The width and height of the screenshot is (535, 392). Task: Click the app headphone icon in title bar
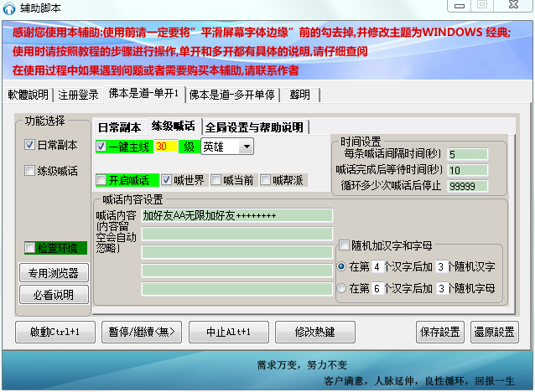(9, 8)
